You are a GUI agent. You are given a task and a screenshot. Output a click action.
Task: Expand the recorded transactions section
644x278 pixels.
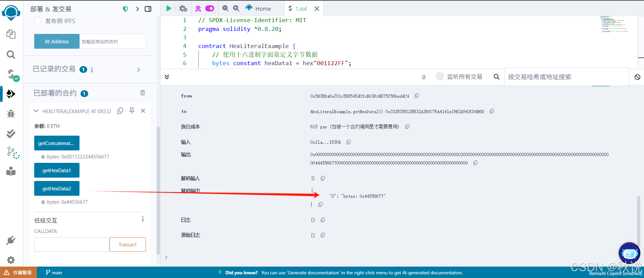pyautogui.click(x=139, y=69)
